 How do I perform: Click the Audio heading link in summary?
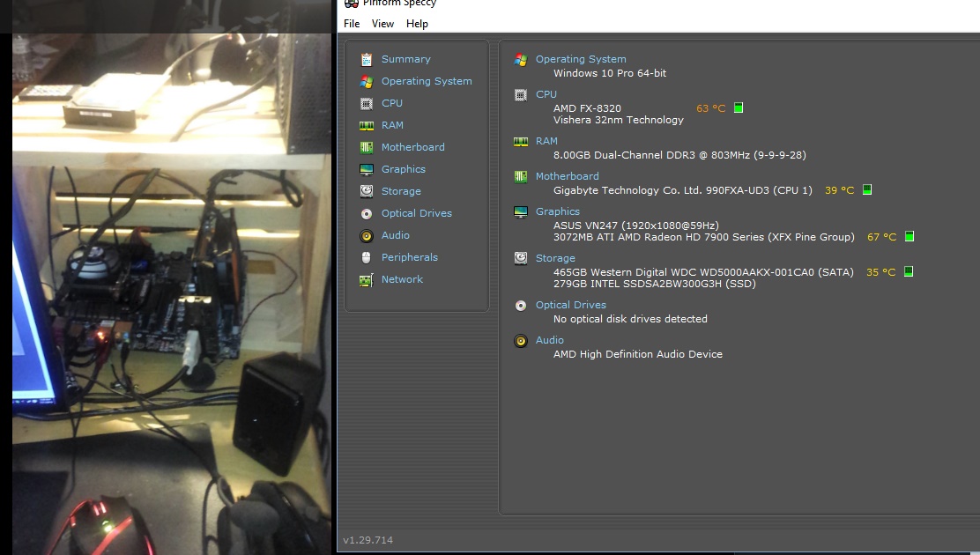coord(549,340)
